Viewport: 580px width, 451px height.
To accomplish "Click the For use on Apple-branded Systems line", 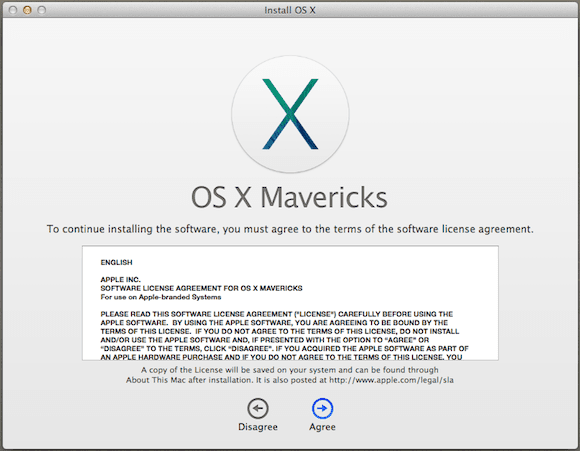I will pyautogui.click(x=161, y=297).
